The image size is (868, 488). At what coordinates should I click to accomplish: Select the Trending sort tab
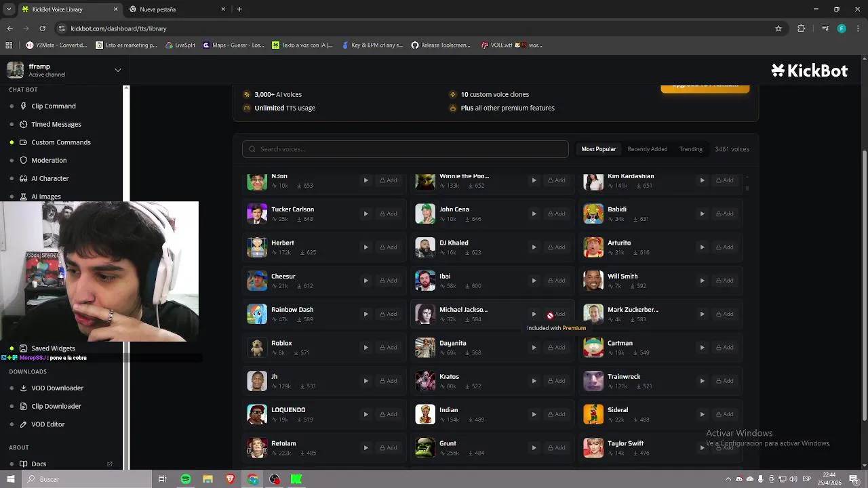pyautogui.click(x=690, y=149)
